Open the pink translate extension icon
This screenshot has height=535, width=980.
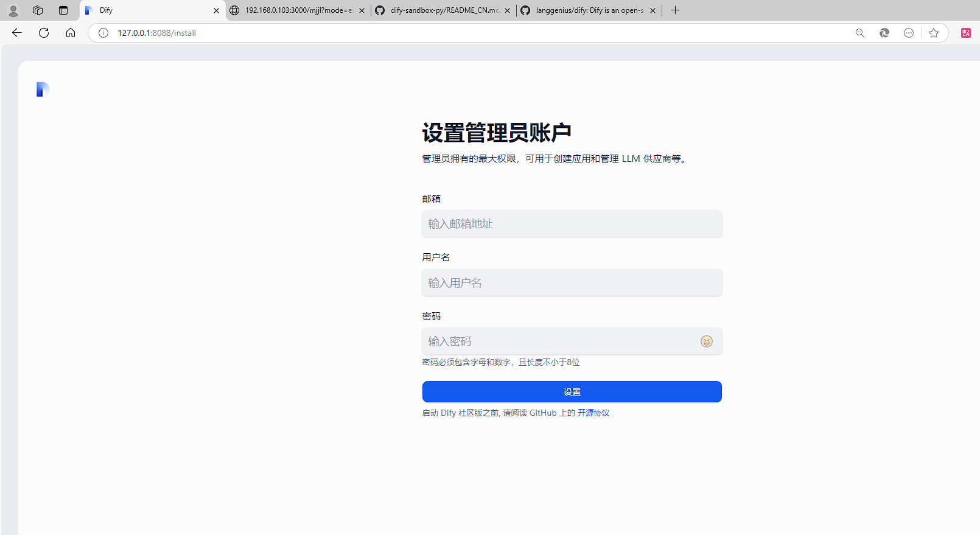966,33
